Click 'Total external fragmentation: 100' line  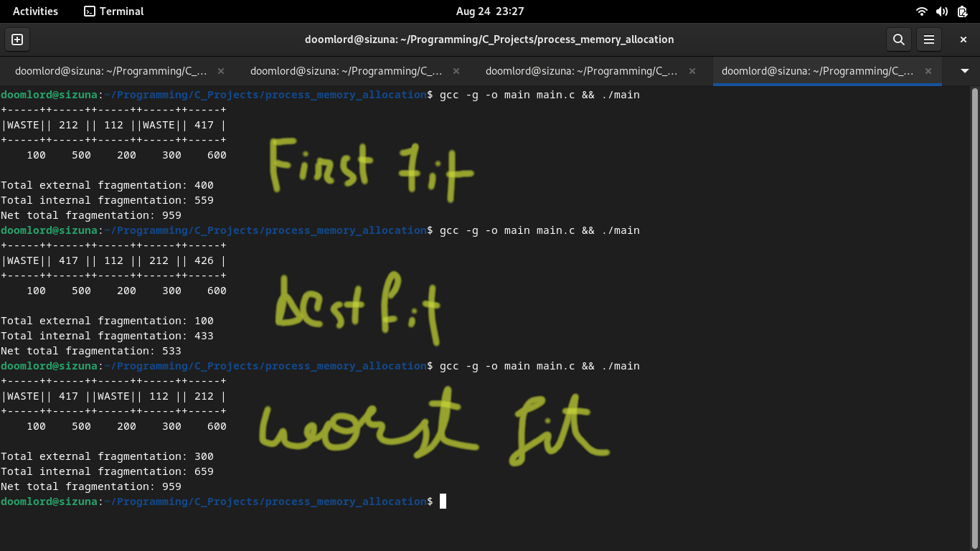pos(108,321)
